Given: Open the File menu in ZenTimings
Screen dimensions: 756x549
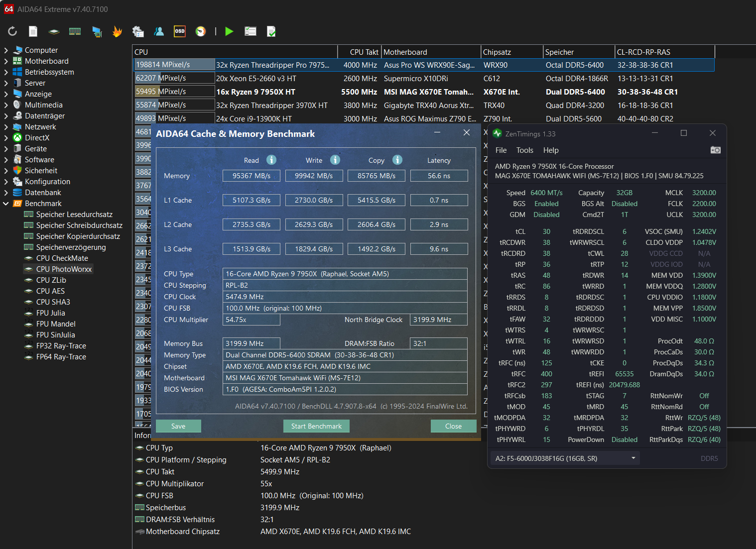Looking at the screenshot, I should pos(501,150).
